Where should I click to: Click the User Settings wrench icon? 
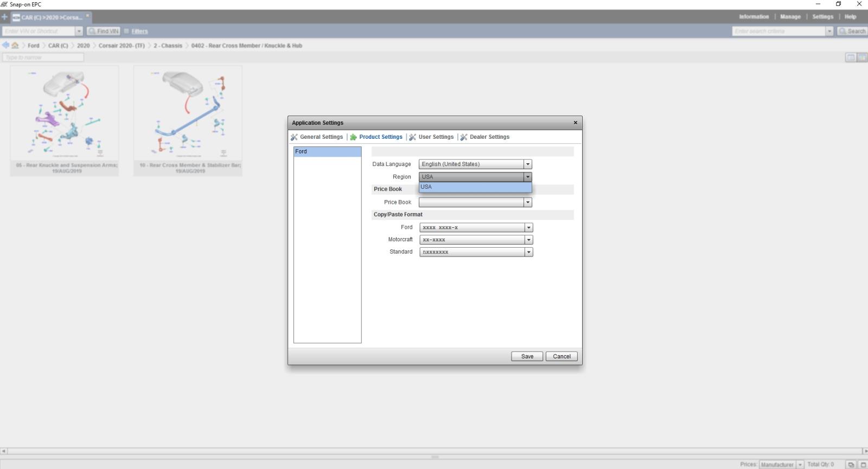click(412, 137)
